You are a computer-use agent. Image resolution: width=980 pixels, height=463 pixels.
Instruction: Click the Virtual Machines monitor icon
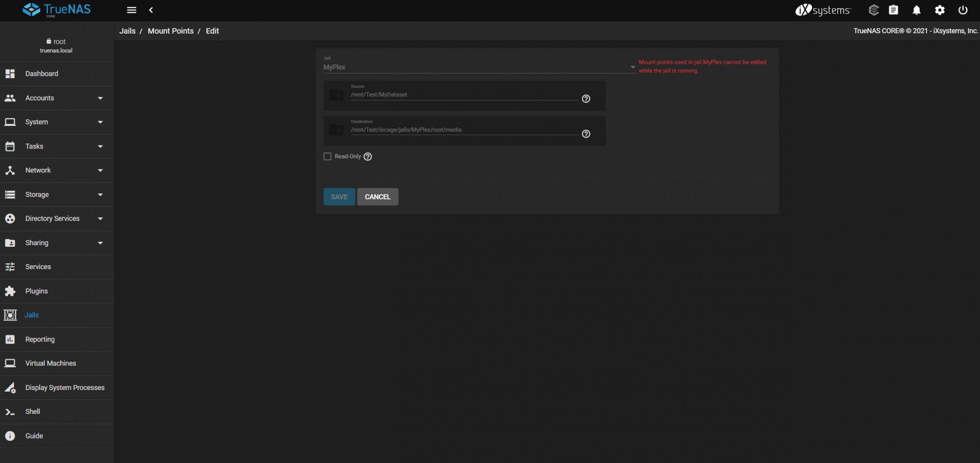(x=10, y=364)
